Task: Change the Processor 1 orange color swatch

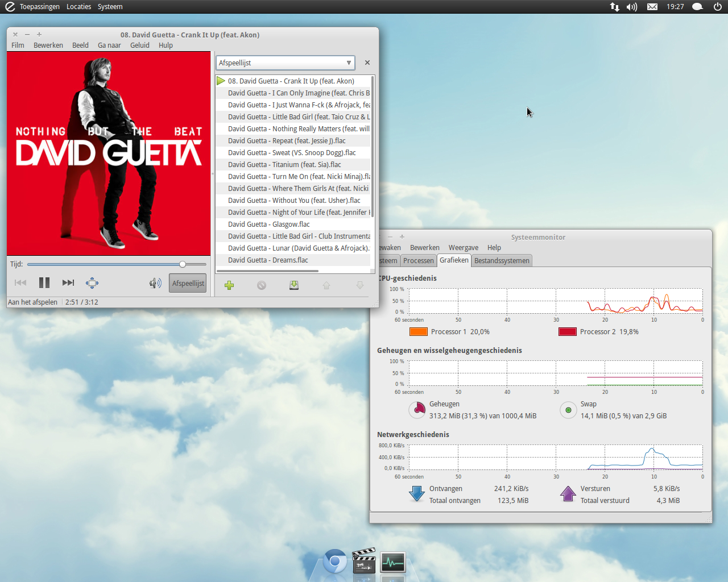Action: 418,332
